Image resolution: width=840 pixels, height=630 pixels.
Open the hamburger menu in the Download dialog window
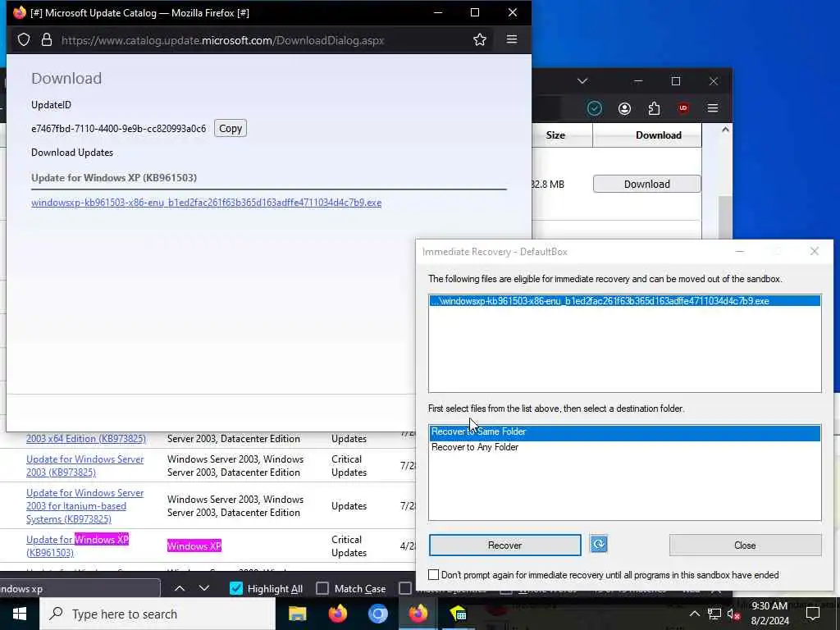tap(512, 39)
